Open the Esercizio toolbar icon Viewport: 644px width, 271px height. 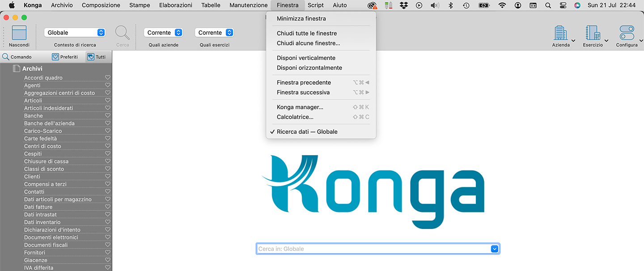tap(592, 33)
